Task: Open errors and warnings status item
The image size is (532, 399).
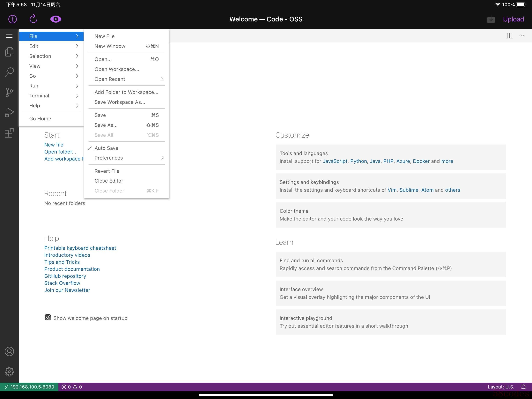Action: click(x=72, y=387)
